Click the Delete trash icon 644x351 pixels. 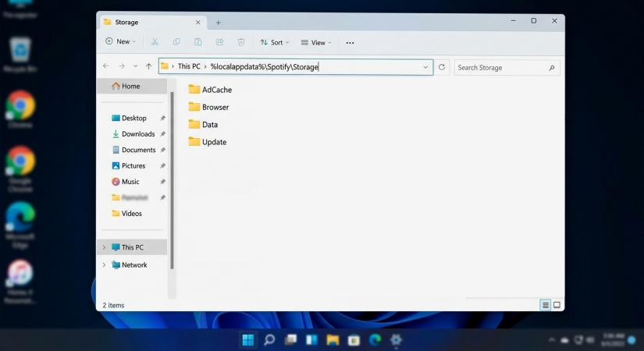coord(241,42)
